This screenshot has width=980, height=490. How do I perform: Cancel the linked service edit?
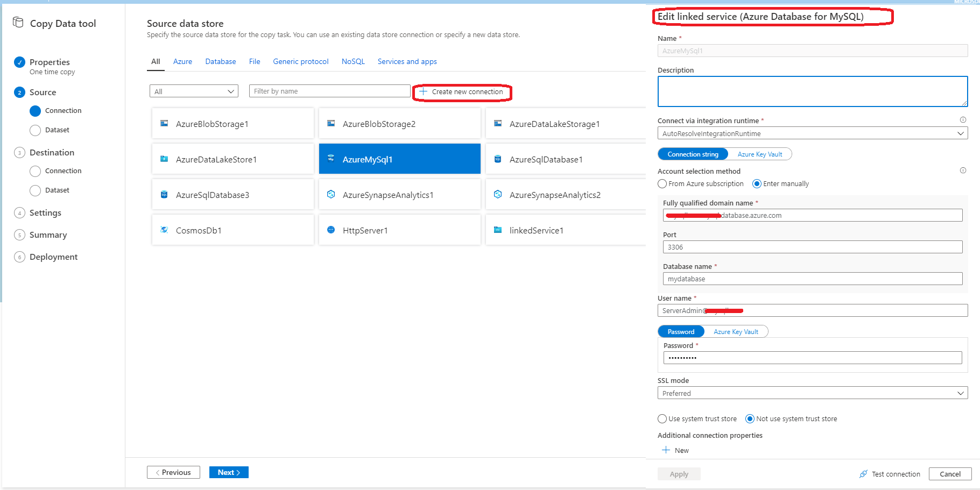[950, 474]
